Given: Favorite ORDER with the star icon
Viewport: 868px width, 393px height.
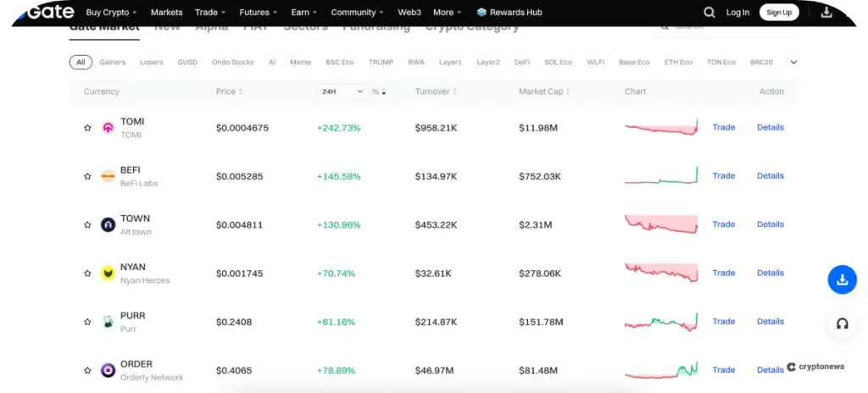Looking at the screenshot, I should point(87,370).
